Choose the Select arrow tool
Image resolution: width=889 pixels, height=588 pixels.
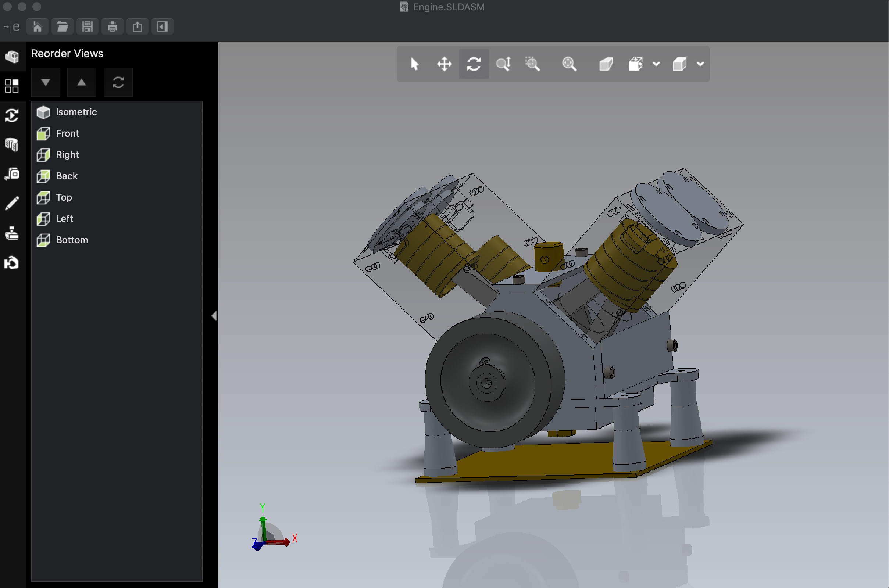click(414, 64)
